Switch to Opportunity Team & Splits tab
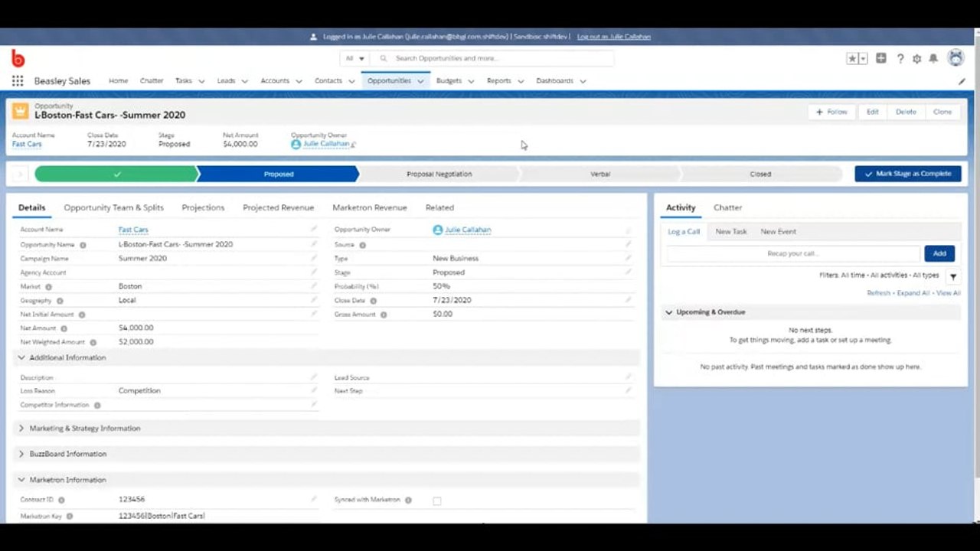980x551 pixels. point(113,207)
